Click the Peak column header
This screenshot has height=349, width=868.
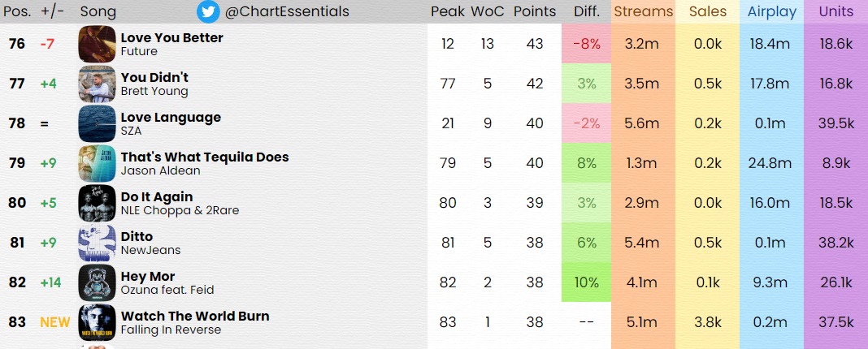click(447, 11)
